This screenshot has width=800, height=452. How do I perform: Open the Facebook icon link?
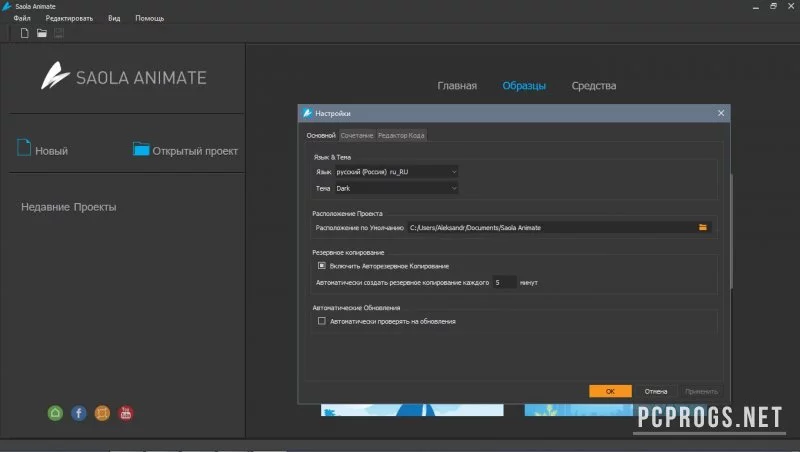click(79, 413)
